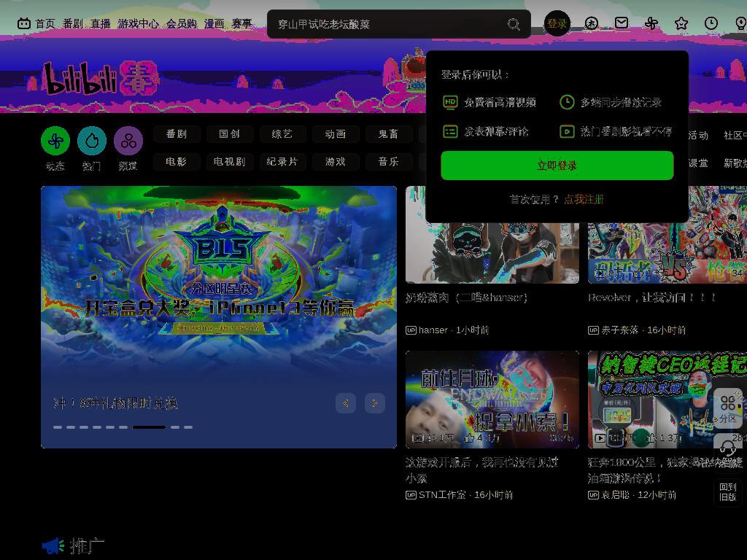
Task: Open the 前往月球 捉拿小索 thumbnail
Action: 492,400
